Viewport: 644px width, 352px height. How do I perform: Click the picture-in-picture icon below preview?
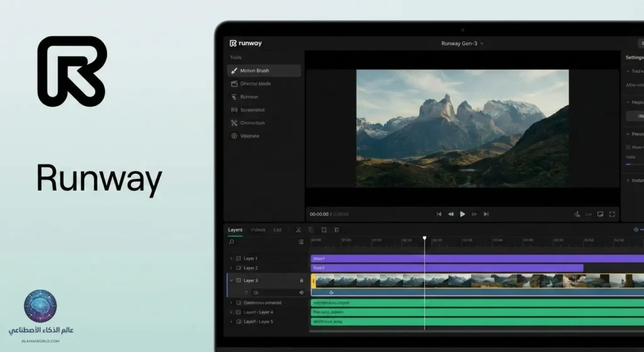point(601,214)
